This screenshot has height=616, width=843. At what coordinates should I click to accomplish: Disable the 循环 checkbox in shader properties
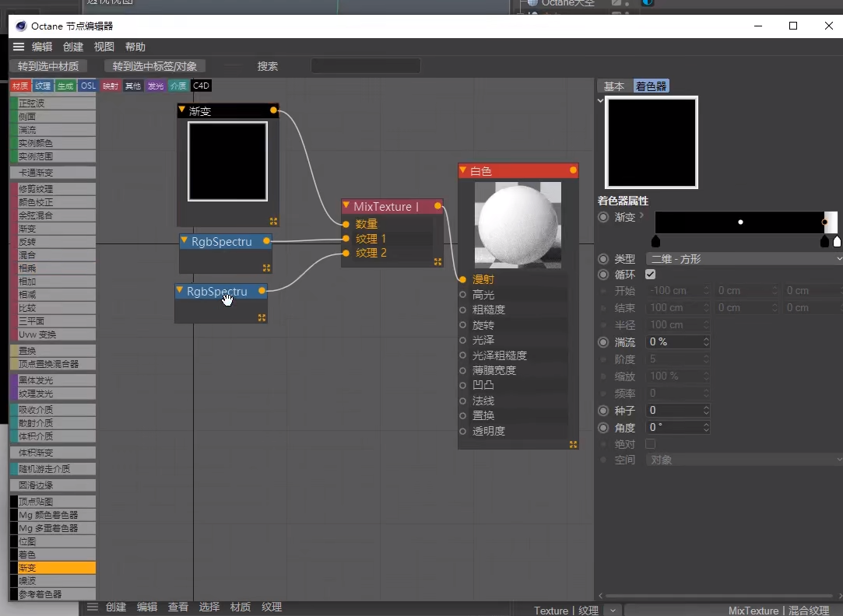651,274
